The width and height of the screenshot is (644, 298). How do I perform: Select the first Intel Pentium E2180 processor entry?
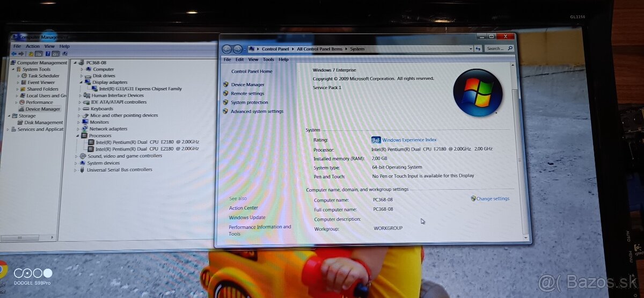(147, 142)
